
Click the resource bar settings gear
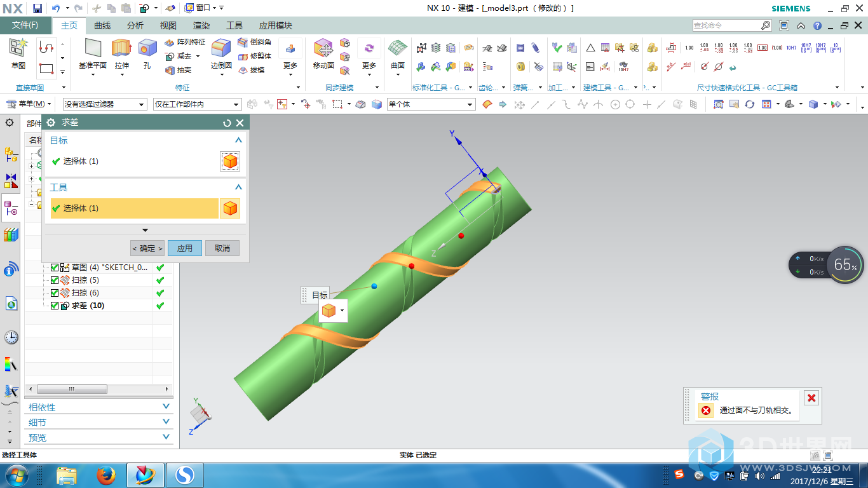point(10,122)
